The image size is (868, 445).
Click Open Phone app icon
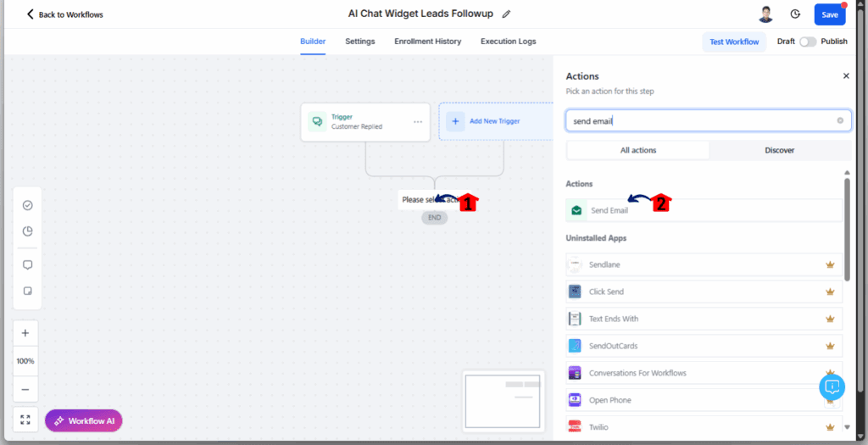point(575,400)
